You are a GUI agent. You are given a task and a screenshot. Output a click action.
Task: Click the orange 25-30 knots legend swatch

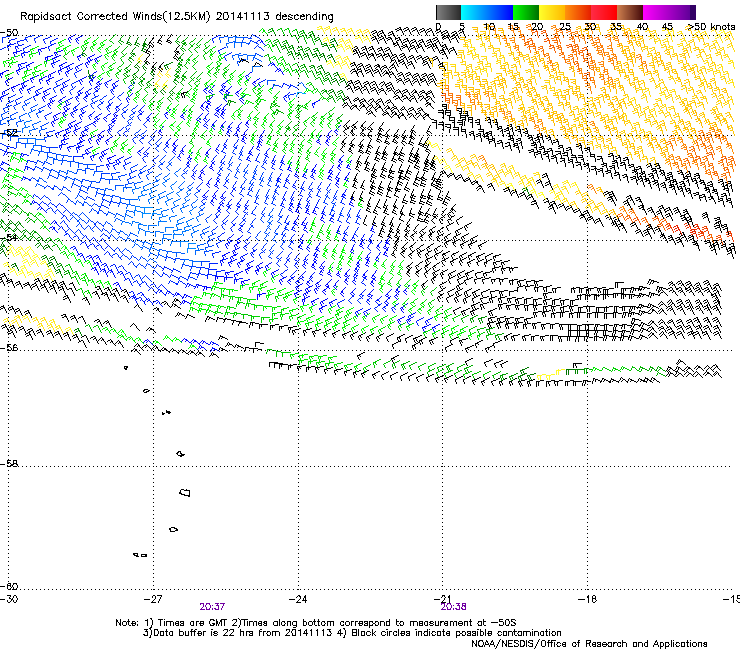(x=578, y=12)
